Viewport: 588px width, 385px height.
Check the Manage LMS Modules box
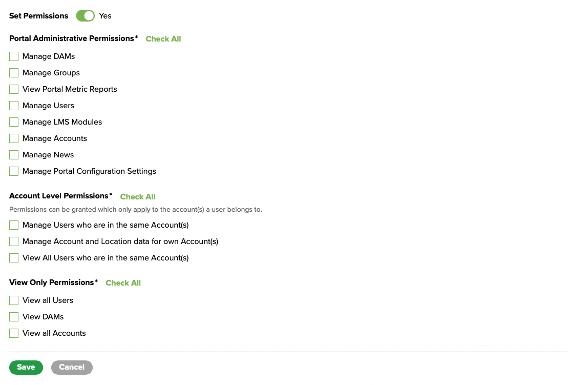pyautogui.click(x=14, y=122)
